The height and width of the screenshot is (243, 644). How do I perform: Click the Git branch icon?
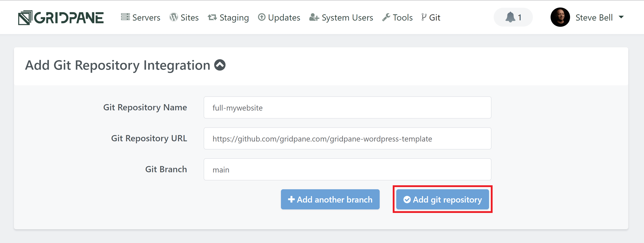[424, 17]
